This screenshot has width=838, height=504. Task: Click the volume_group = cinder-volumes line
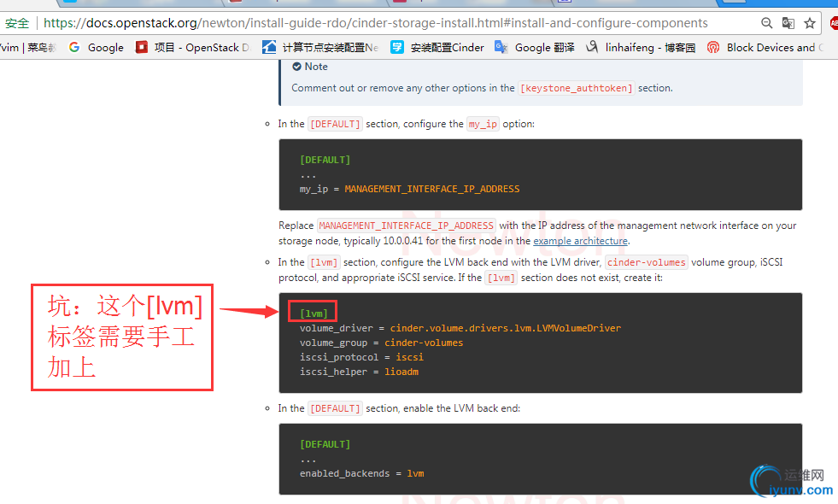pyautogui.click(x=382, y=343)
